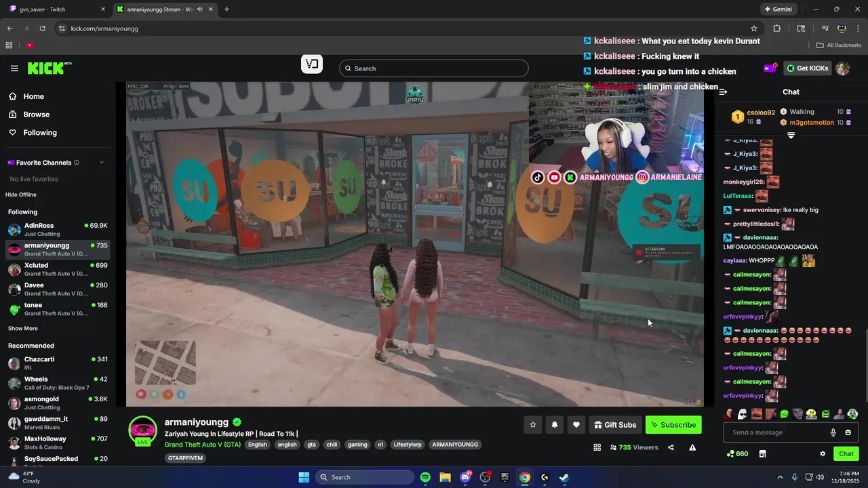Click the Lifestylerp tag

[408, 445]
